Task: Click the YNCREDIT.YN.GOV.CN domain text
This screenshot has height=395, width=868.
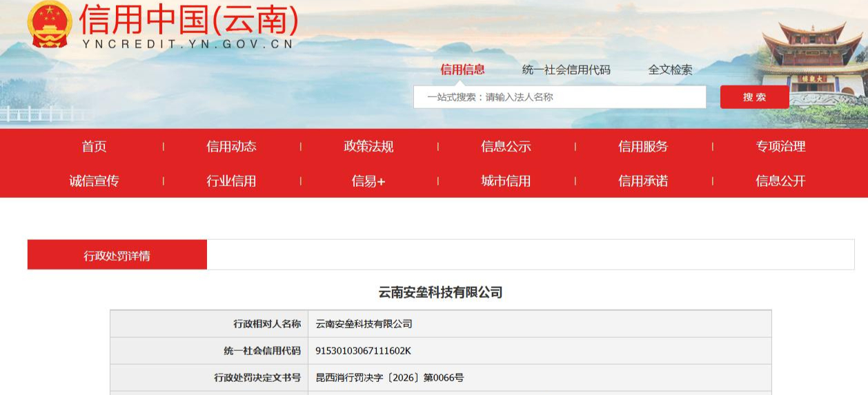Action: coord(188,44)
